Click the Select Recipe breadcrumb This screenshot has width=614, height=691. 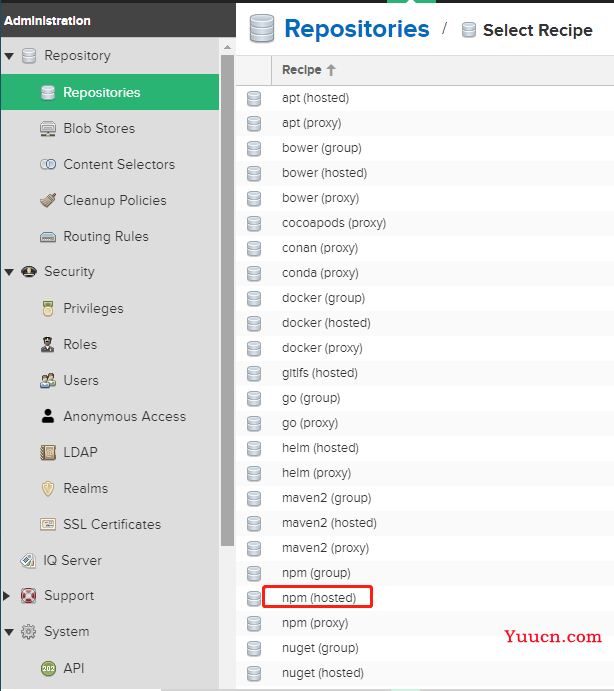[x=537, y=30]
